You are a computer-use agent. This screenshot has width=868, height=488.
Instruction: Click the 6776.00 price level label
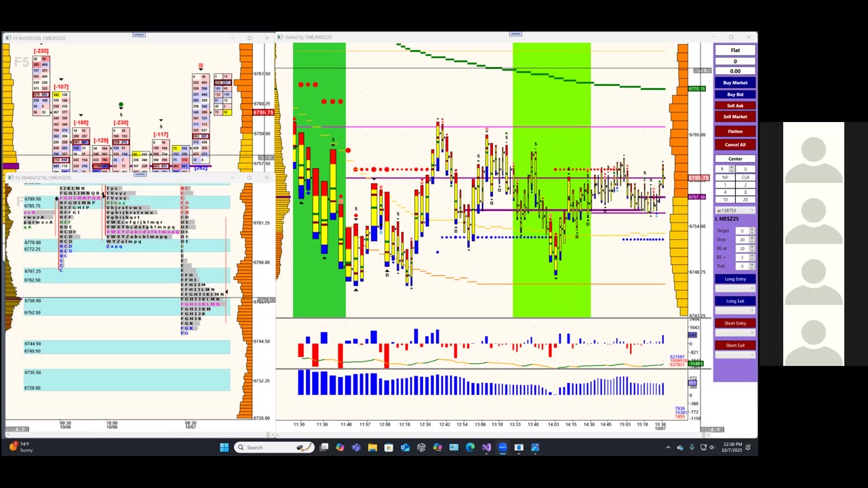click(x=33, y=243)
